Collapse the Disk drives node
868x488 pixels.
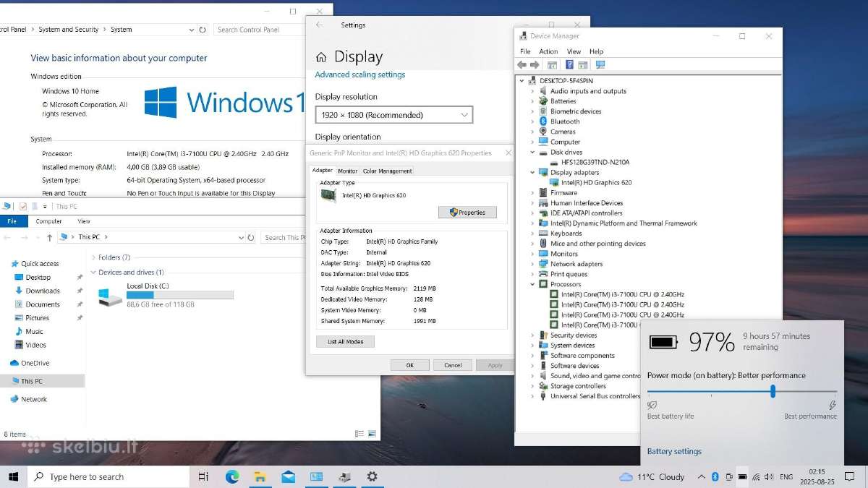click(x=532, y=152)
